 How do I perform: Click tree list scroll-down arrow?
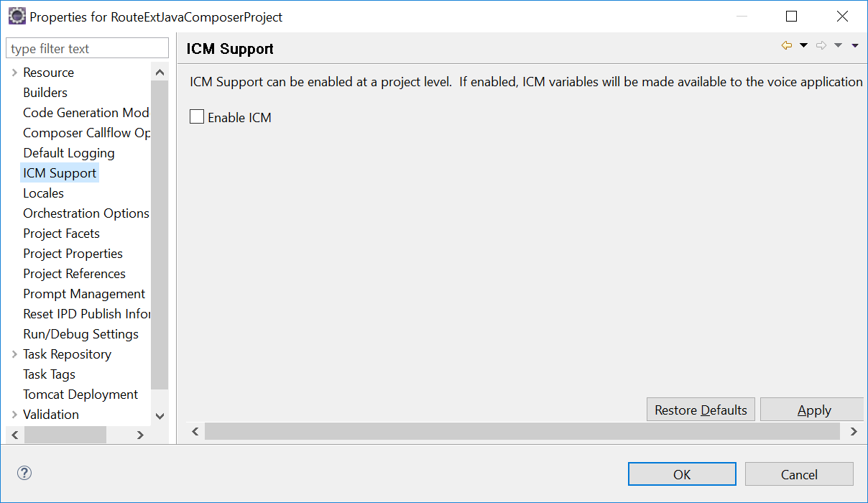[160, 415]
